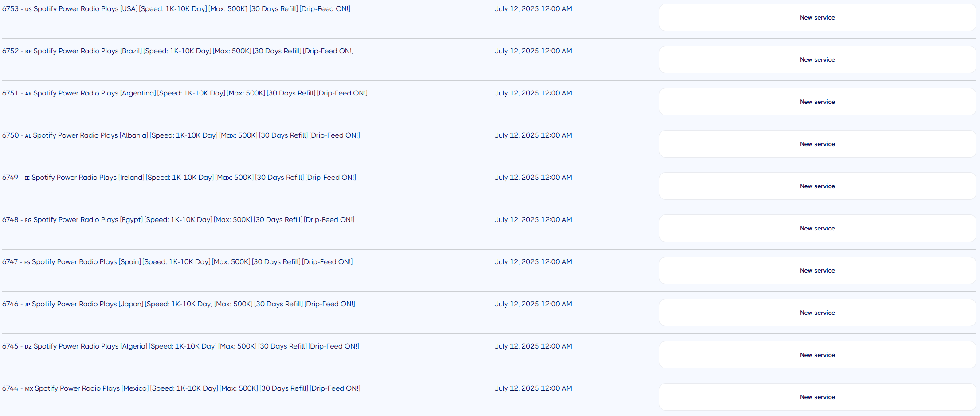Click the July 12, 2025 date in Algeria row
980x416 pixels.
click(533, 346)
